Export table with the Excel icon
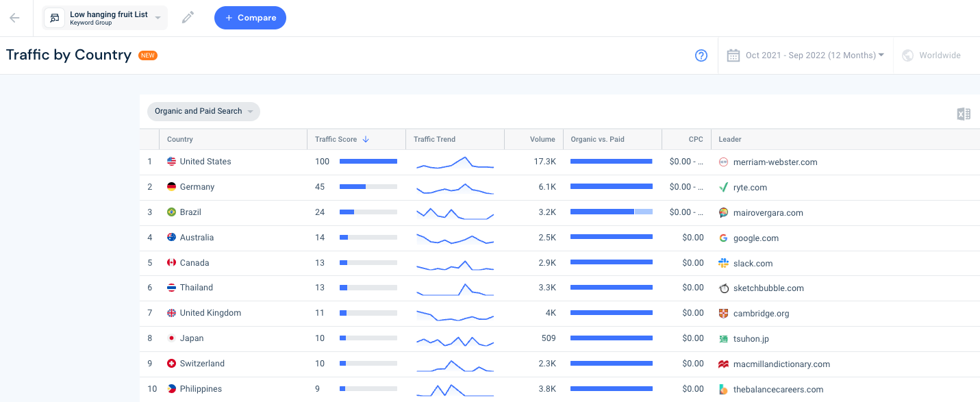The image size is (980, 402). pos(964,114)
